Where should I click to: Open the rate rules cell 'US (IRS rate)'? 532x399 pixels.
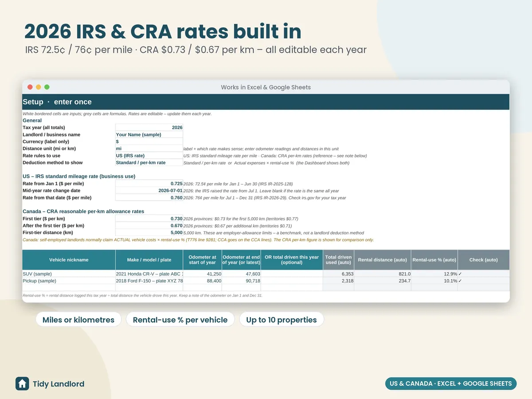[149, 156]
